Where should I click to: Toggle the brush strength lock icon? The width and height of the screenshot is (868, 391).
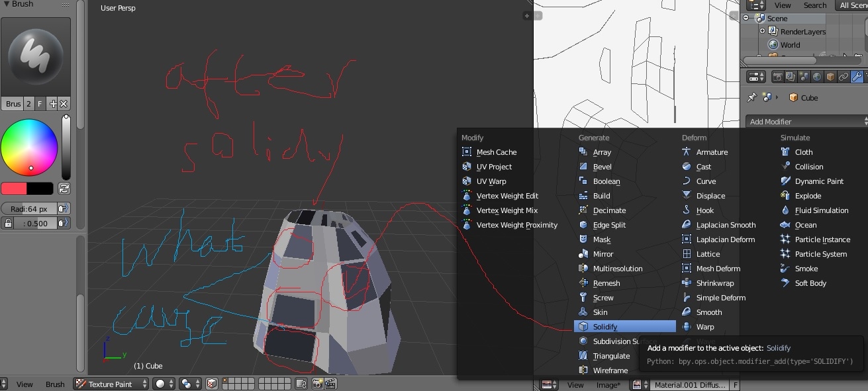pyautogui.click(x=8, y=224)
